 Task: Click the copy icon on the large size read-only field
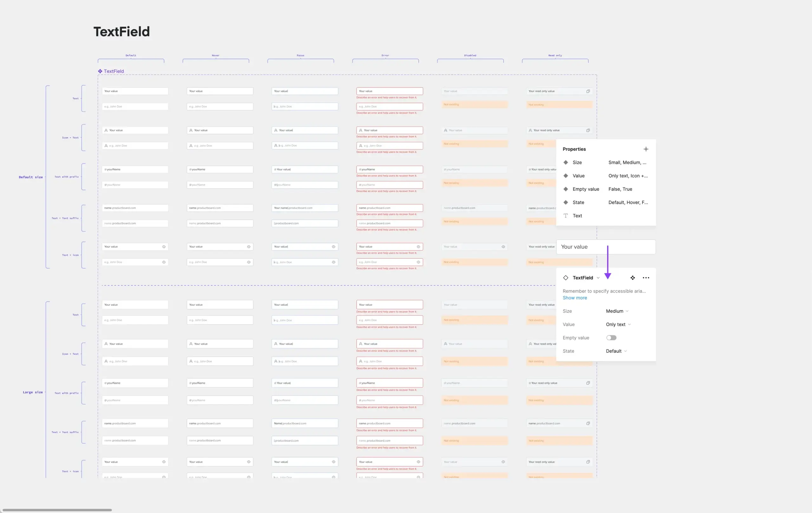[588, 383]
